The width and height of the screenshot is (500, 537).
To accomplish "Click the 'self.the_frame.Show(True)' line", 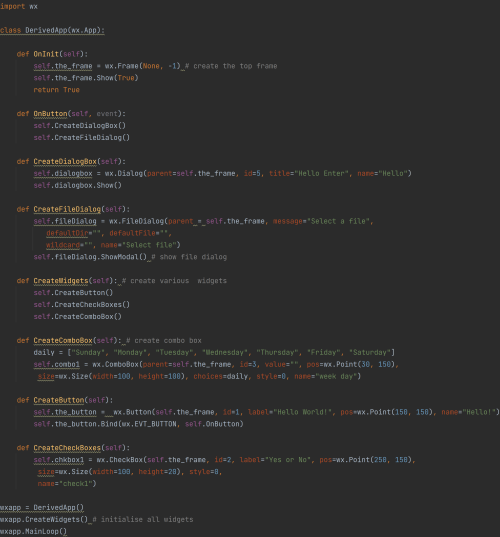I will click(x=86, y=78).
